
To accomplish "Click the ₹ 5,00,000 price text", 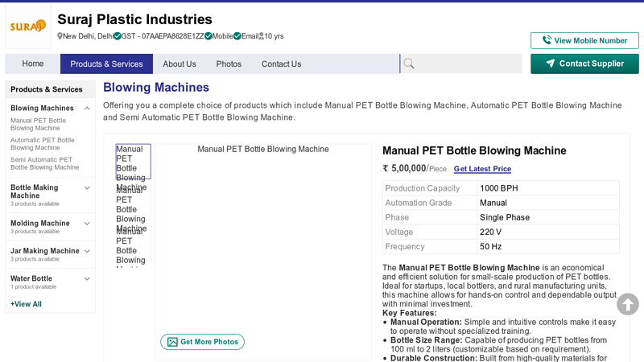I will tap(404, 168).
